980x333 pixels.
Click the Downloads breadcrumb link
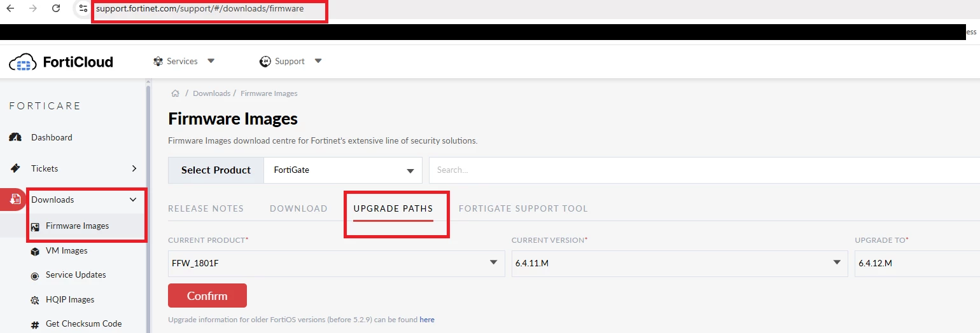coord(211,93)
